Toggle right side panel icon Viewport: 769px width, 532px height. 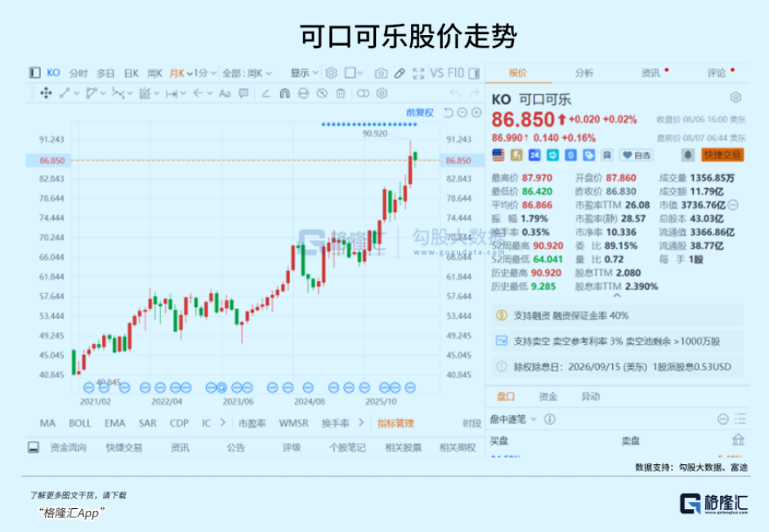474,73
